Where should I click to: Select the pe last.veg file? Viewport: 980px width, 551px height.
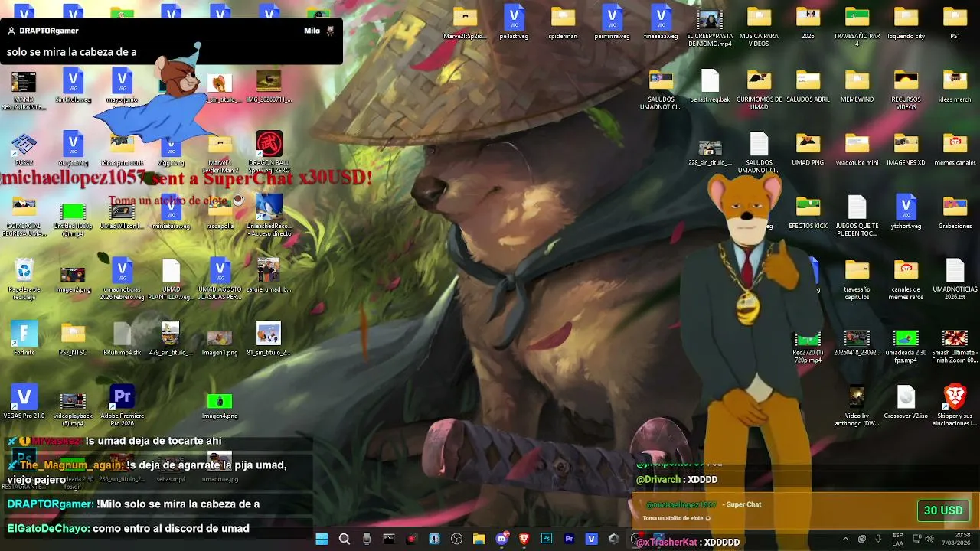point(514,21)
